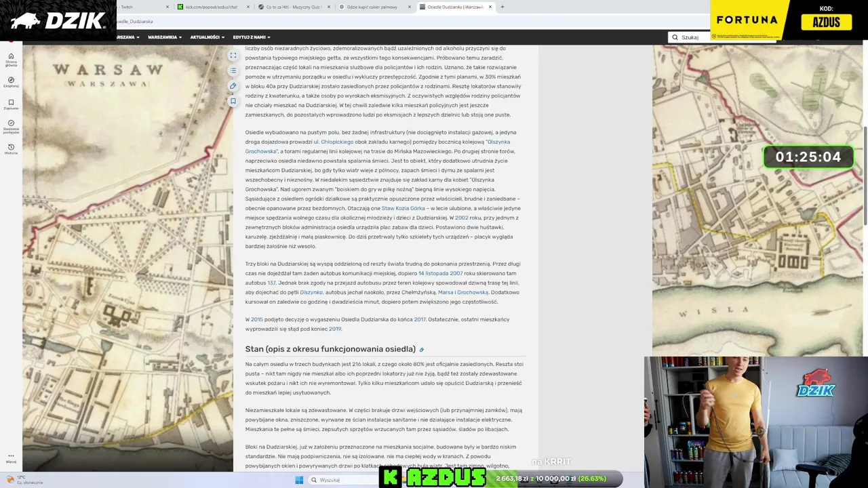Open the bus 137 link
The width and height of the screenshot is (868, 488).
click(x=271, y=283)
